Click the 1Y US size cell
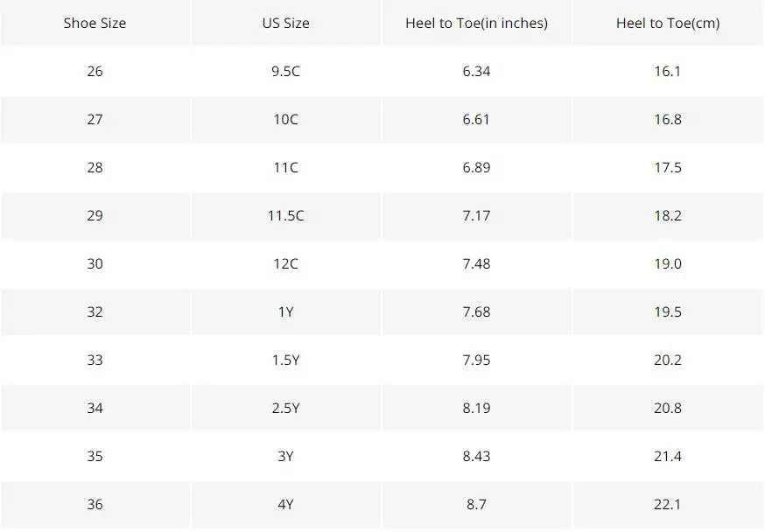 pos(286,311)
